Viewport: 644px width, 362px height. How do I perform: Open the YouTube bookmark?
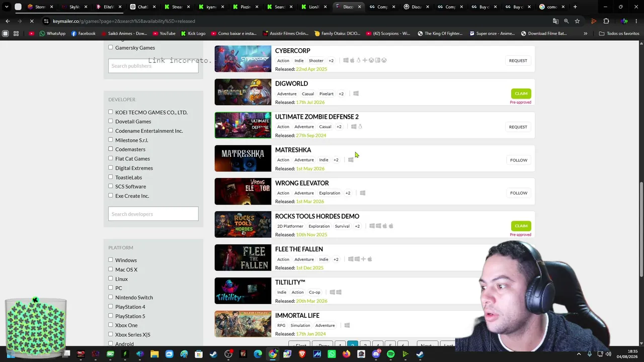(x=164, y=34)
